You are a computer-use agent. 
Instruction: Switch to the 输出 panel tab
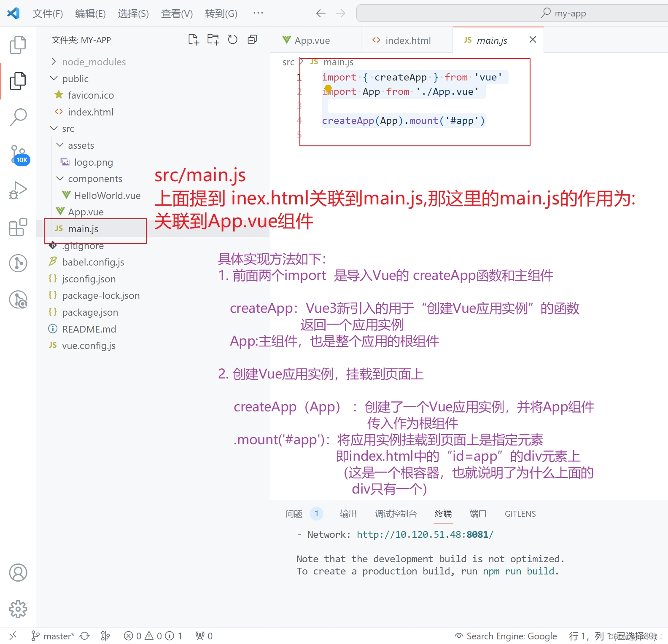348,514
